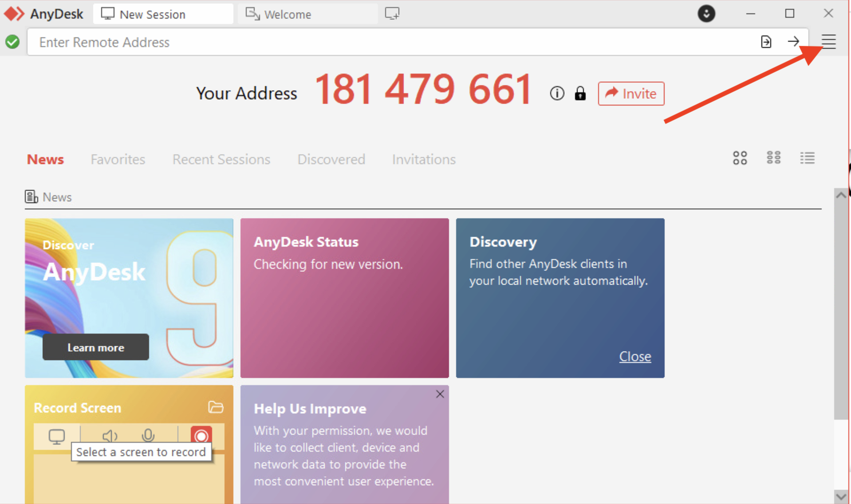Click the News section header icon

[x=31, y=197]
